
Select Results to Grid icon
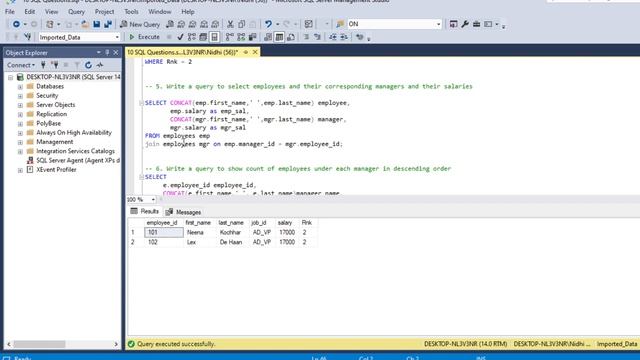click(x=279, y=37)
